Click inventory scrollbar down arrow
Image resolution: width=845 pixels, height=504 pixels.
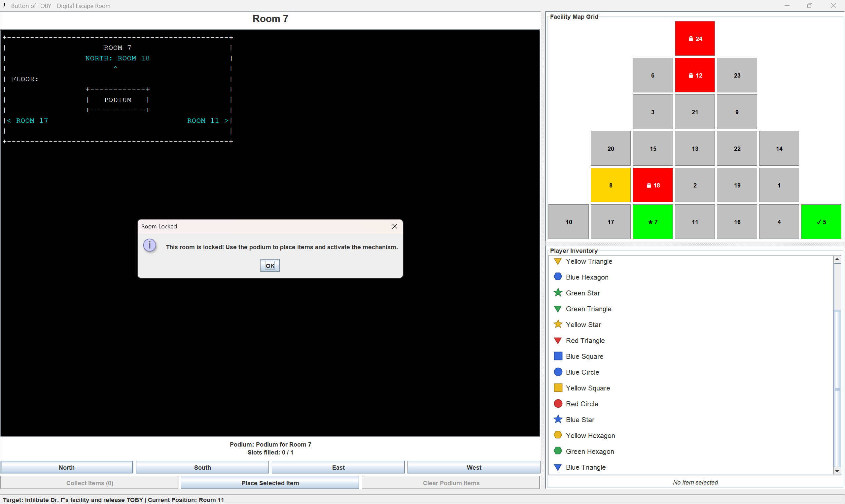tap(837, 471)
